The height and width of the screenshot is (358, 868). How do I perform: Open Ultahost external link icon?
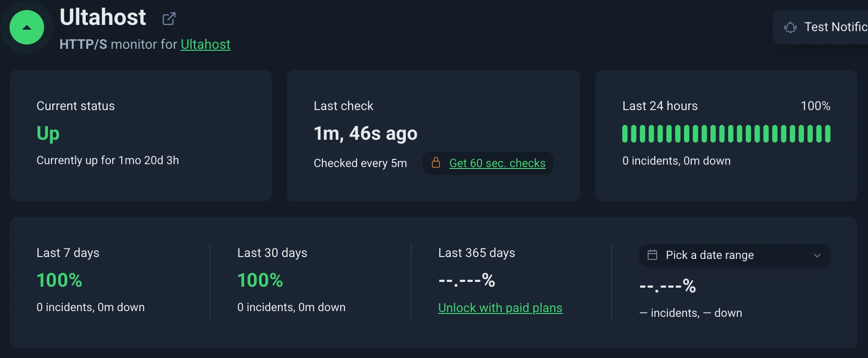coord(169,19)
